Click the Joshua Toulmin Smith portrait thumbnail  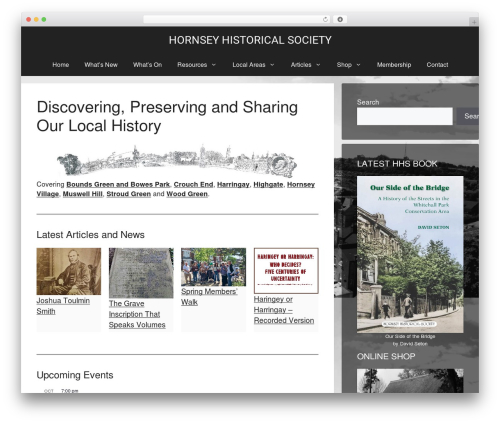pyautogui.click(x=69, y=271)
